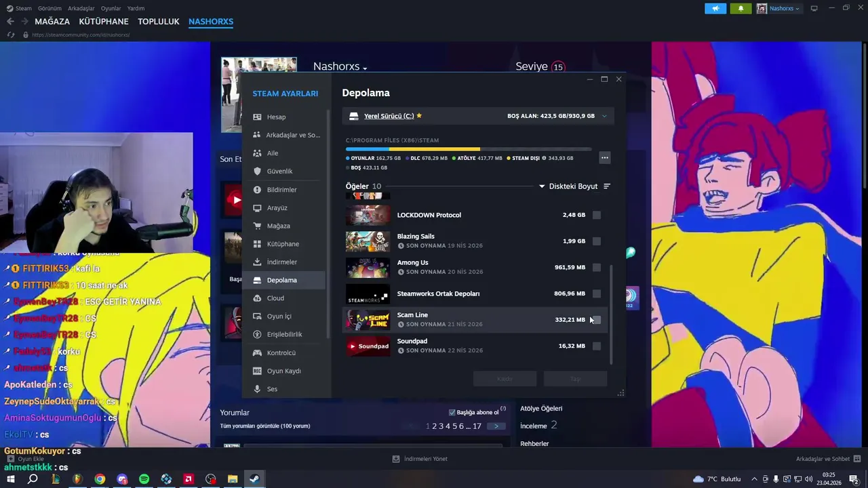Open İndirmeleri Yönet at bottom
The image size is (868, 488).
pyautogui.click(x=420, y=459)
